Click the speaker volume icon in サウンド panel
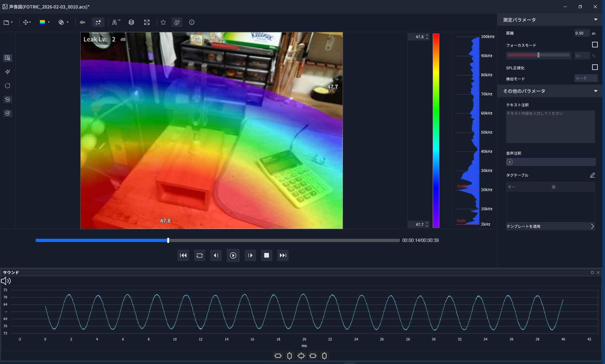 pyautogui.click(x=6, y=281)
